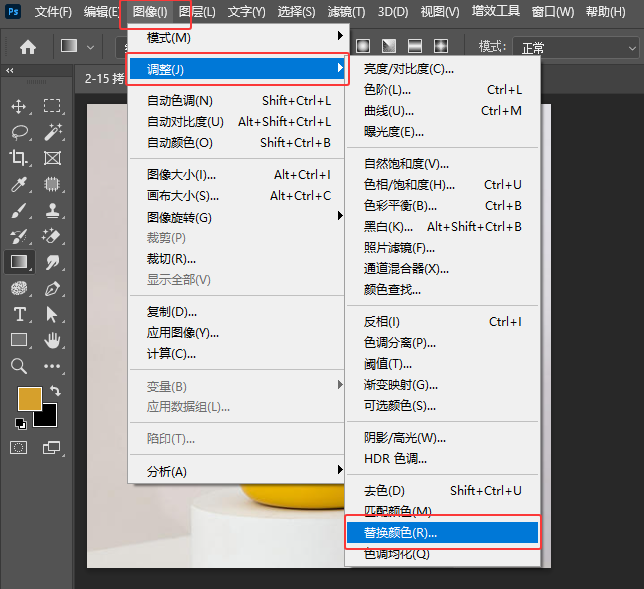Open the 文件(F) menu
This screenshot has height=589, width=644.
tap(53, 12)
